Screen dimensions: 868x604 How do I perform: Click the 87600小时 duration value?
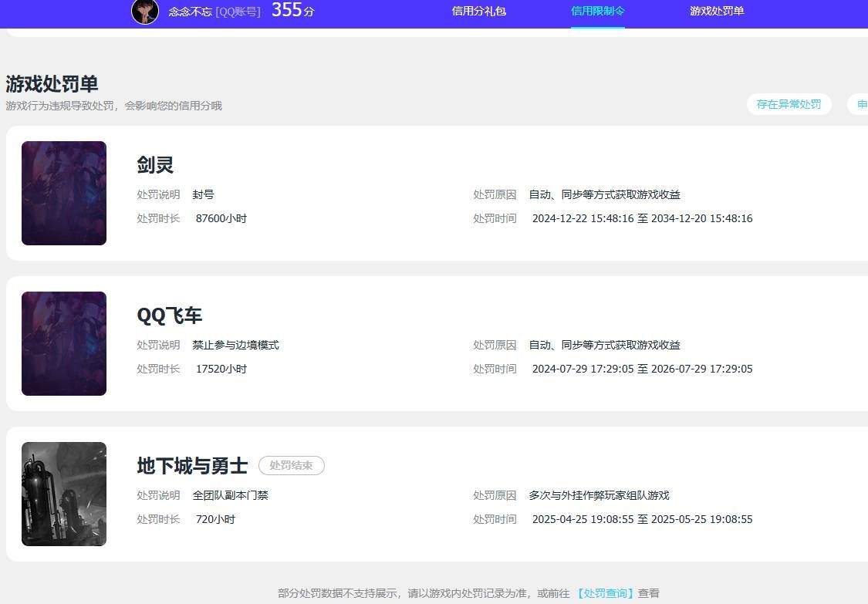click(221, 218)
